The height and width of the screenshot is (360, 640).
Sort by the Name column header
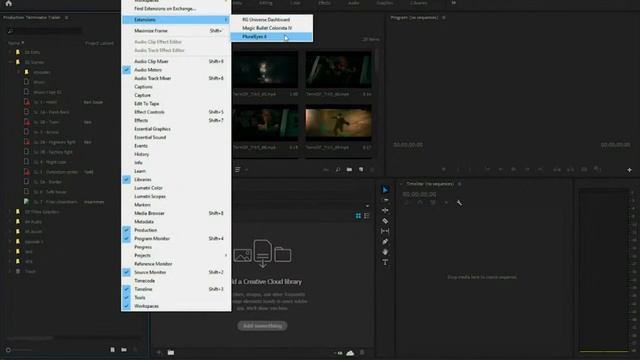click(x=16, y=43)
